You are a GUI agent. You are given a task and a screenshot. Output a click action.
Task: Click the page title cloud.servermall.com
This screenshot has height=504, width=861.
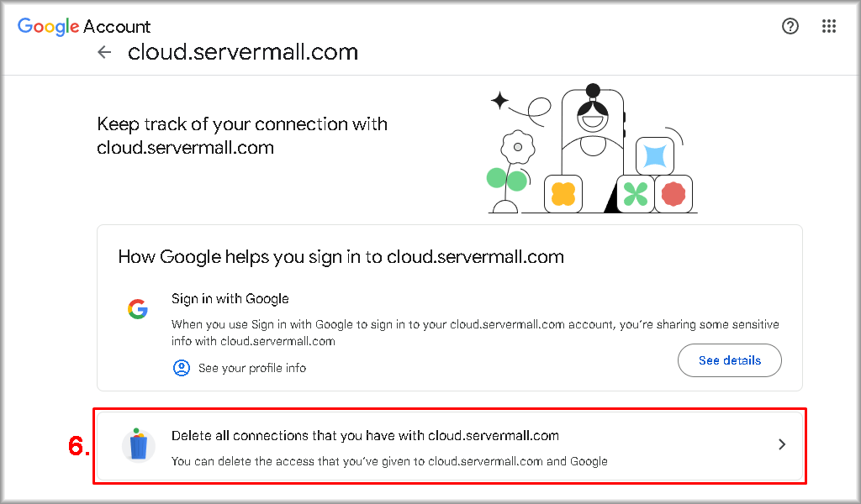tap(243, 52)
